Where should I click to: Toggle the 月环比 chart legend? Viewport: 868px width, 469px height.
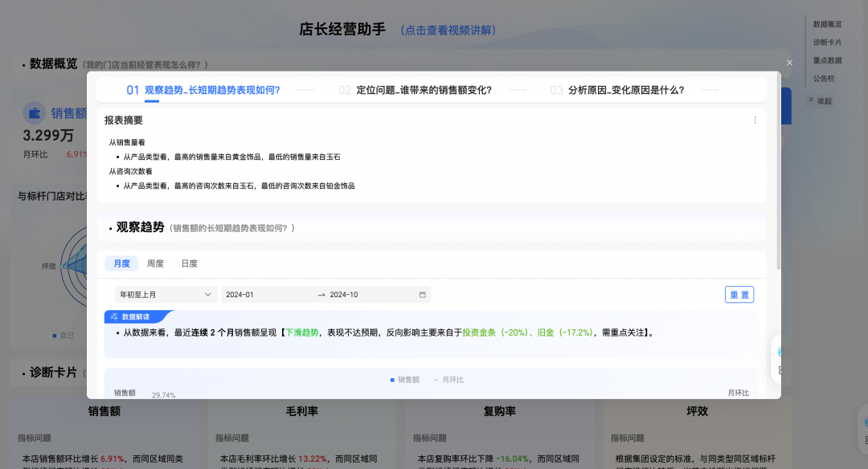tap(449, 380)
